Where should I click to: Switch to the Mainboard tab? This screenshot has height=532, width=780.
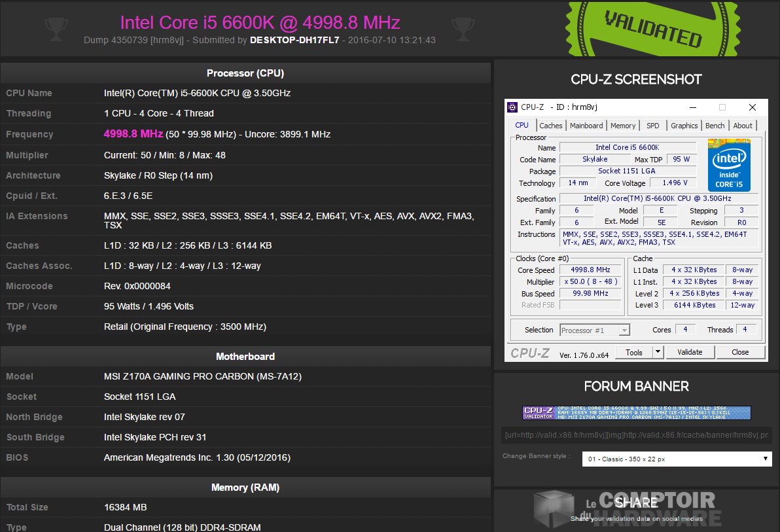(586, 126)
